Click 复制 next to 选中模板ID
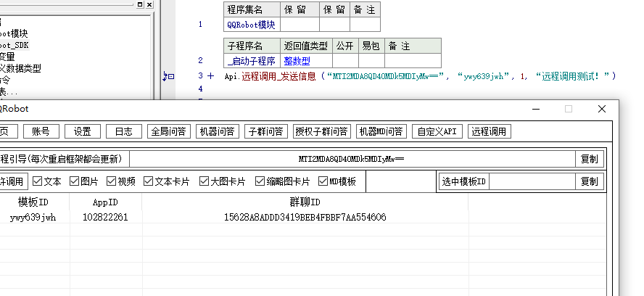The width and height of the screenshot is (644, 296). coord(590,181)
